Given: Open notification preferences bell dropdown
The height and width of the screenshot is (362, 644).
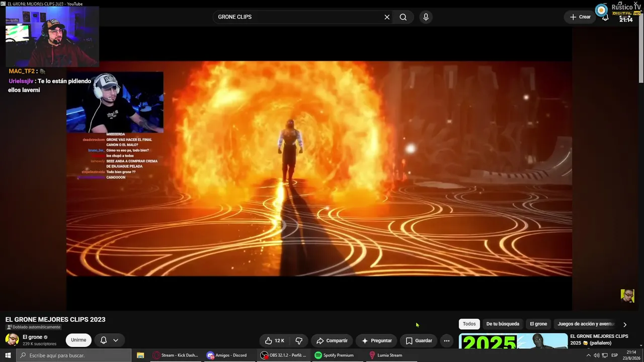Looking at the screenshot, I should pyautogui.click(x=109, y=340).
